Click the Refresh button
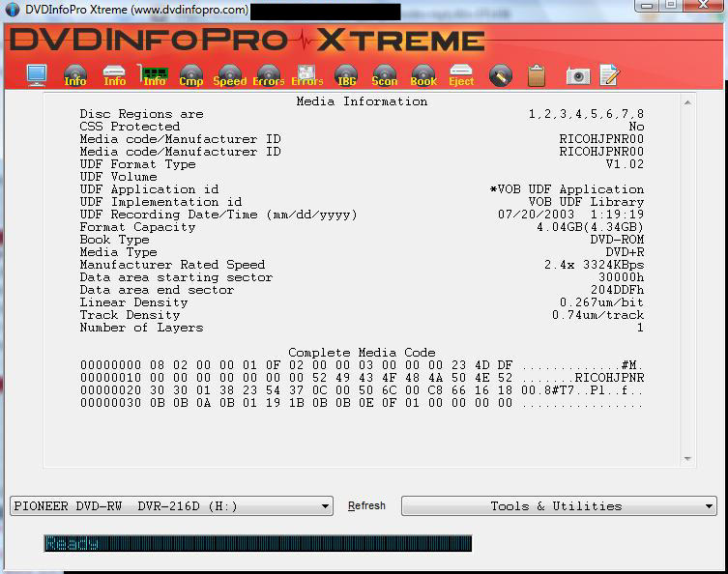This screenshot has width=728, height=574. tap(366, 505)
